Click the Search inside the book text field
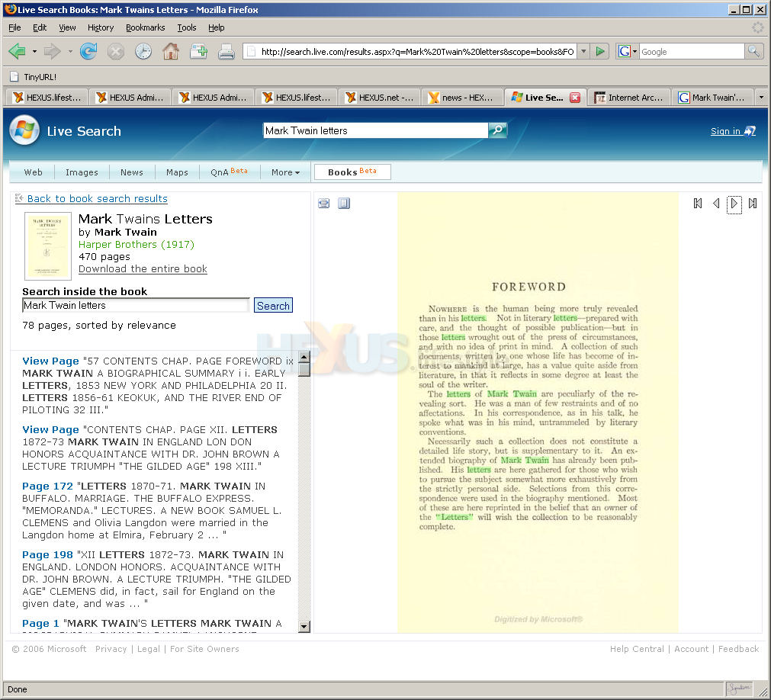The height and width of the screenshot is (700, 771). (x=136, y=305)
